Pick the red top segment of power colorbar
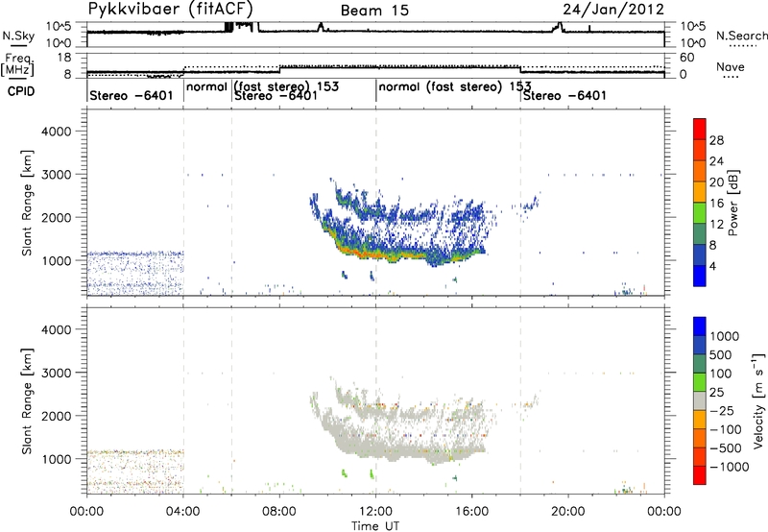This screenshot has height=532, width=768. coord(700,129)
